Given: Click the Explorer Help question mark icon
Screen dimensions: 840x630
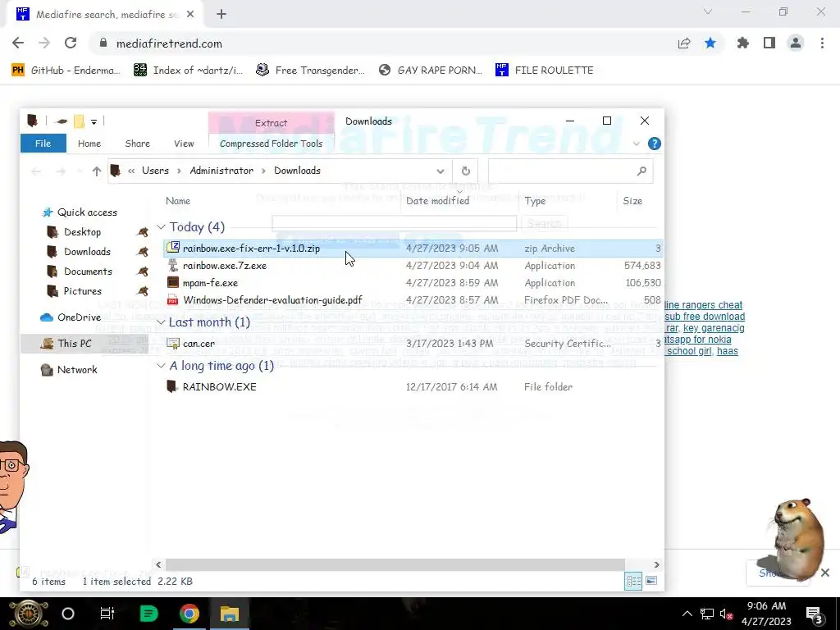Looking at the screenshot, I should pos(654,144).
